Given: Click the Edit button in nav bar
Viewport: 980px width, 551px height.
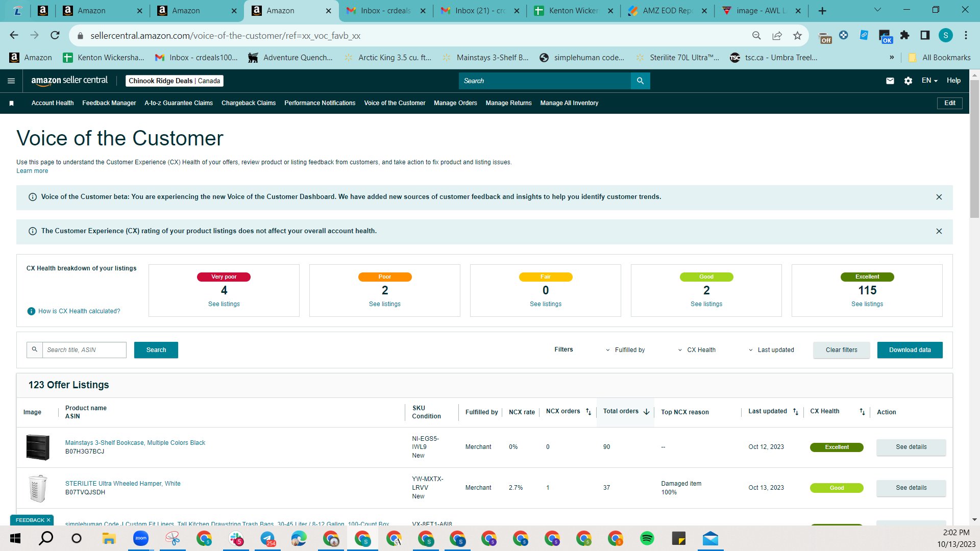Looking at the screenshot, I should coord(950,103).
